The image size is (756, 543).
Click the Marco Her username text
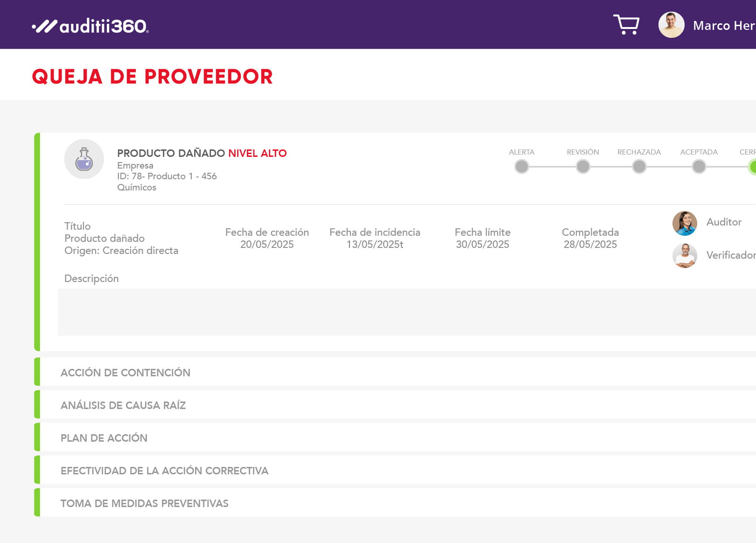coord(723,26)
